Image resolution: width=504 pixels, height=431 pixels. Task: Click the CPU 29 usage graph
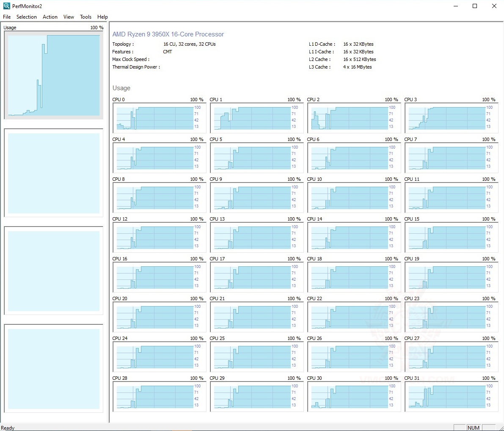point(257,397)
